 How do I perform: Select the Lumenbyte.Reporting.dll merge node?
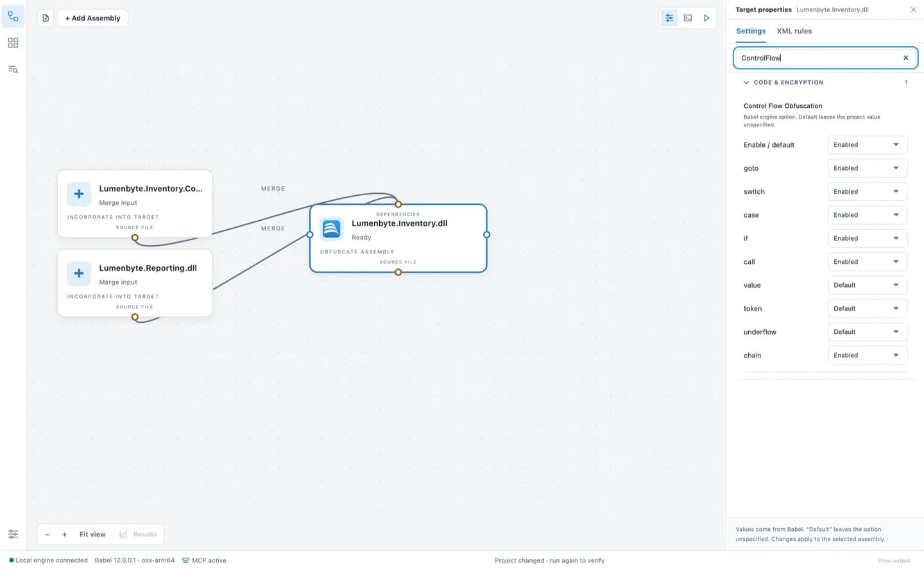point(135,283)
